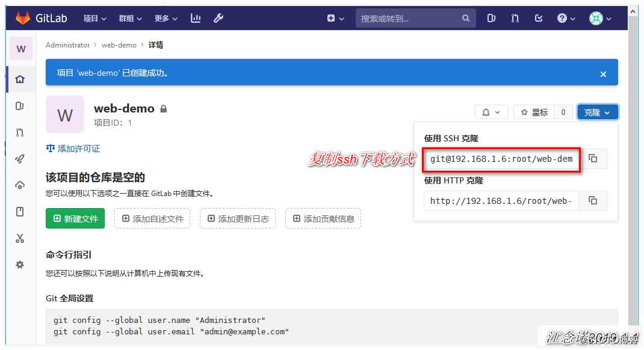Click the 新建文件 new file button
This screenshot has height=350, width=644.
pyautogui.click(x=75, y=218)
